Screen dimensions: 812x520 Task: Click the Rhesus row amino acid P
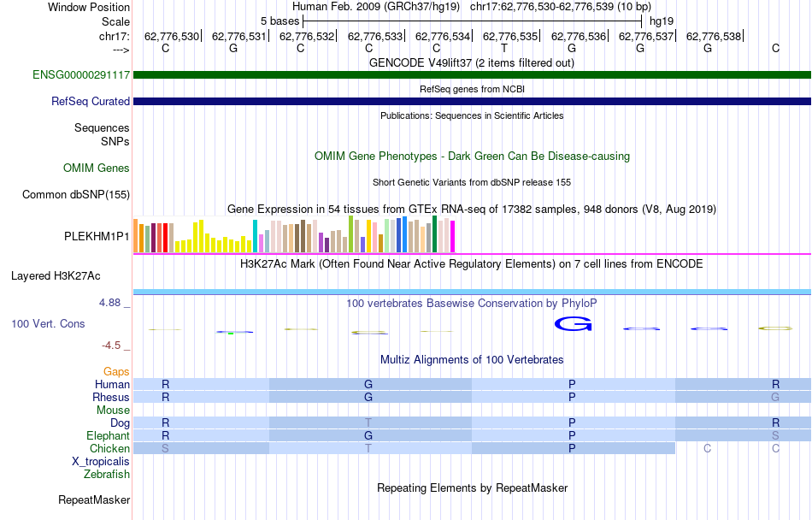572,397
